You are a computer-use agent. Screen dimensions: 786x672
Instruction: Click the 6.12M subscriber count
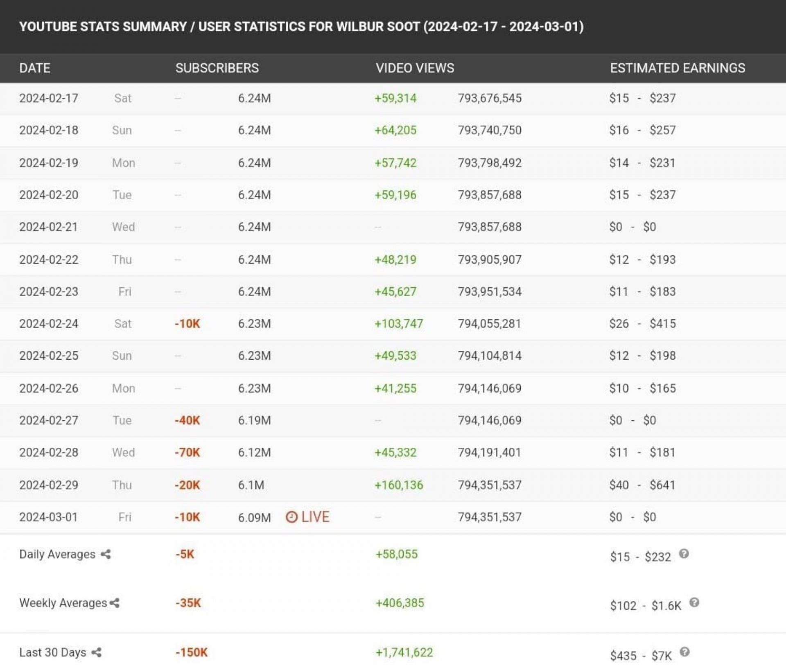255,452
